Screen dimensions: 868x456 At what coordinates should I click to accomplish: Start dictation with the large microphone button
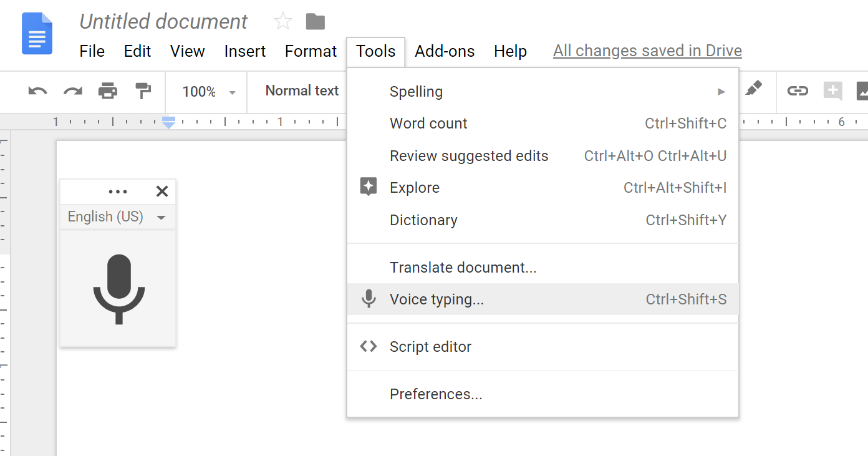(118, 288)
